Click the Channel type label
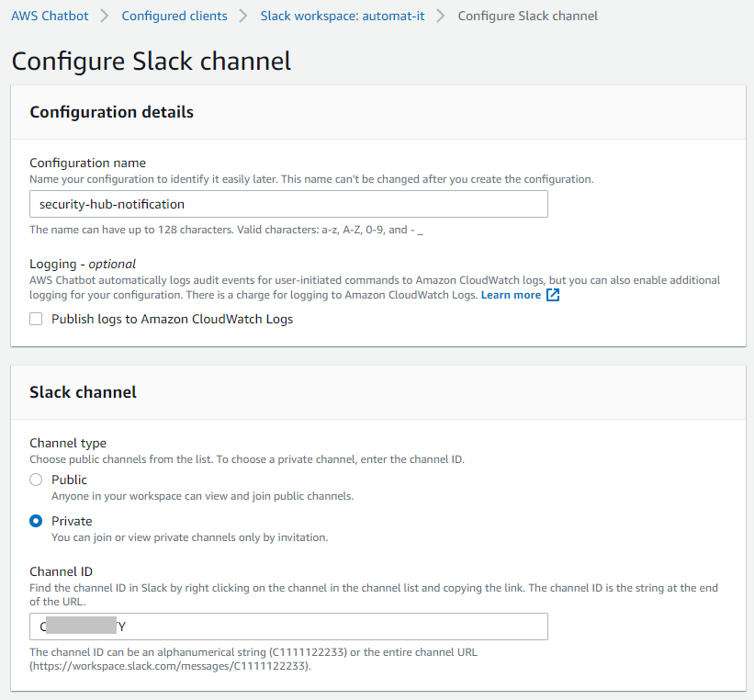754x700 pixels. [x=68, y=443]
